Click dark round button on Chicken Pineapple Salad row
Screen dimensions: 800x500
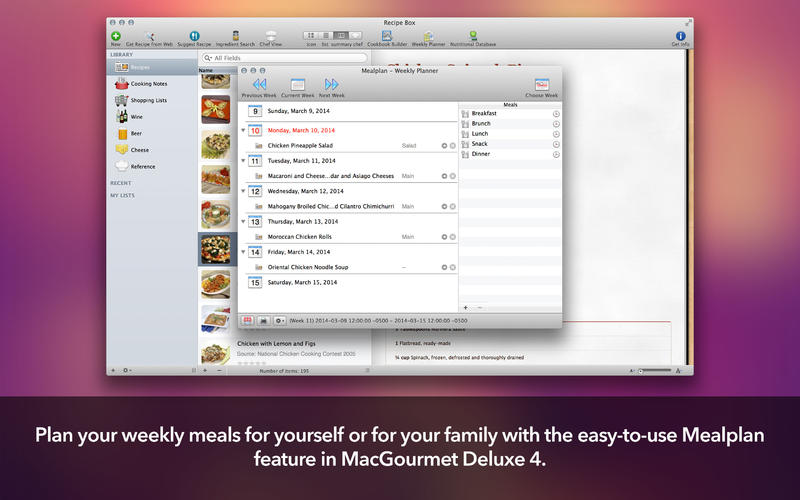tap(444, 146)
